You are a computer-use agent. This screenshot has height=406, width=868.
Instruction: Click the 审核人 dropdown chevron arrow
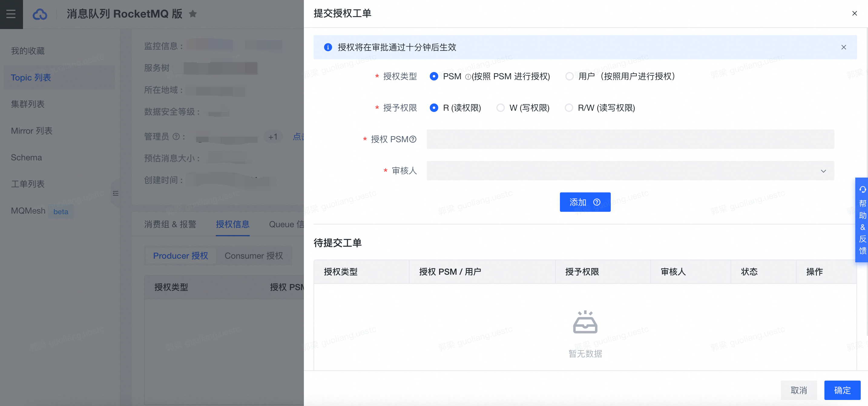823,171
